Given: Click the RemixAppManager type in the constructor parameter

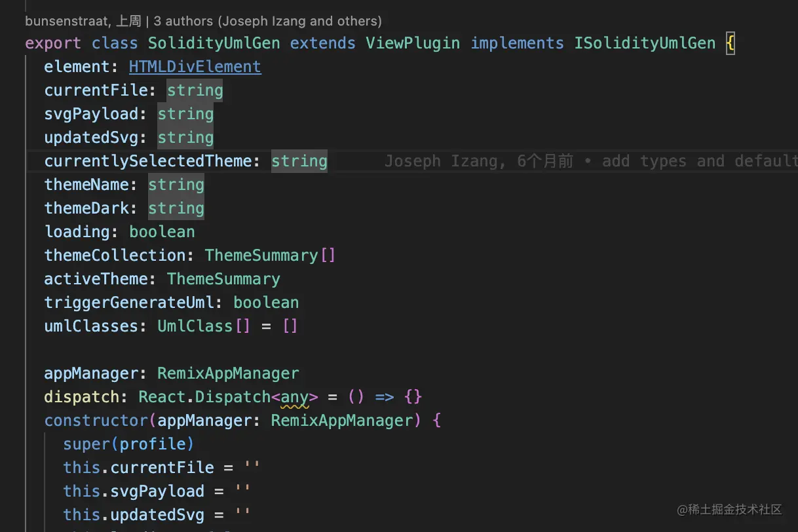Looking at the screenshot, I should pos(342,421).
